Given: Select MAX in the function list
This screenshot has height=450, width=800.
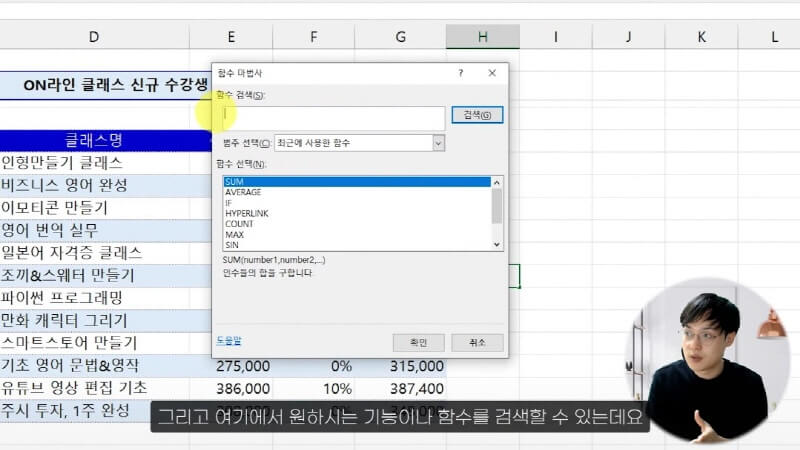Looking at the screenshot, I should point(357,235).
